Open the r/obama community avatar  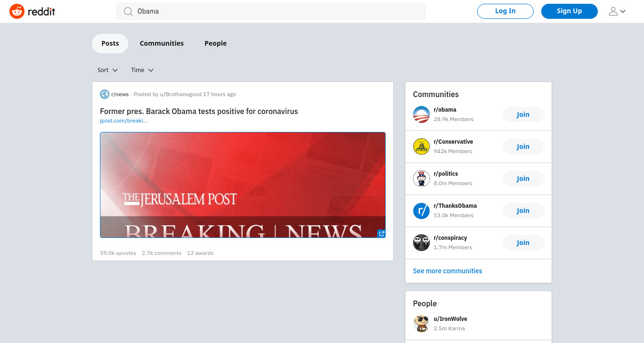pyautogui.click(x=421, y=114)
